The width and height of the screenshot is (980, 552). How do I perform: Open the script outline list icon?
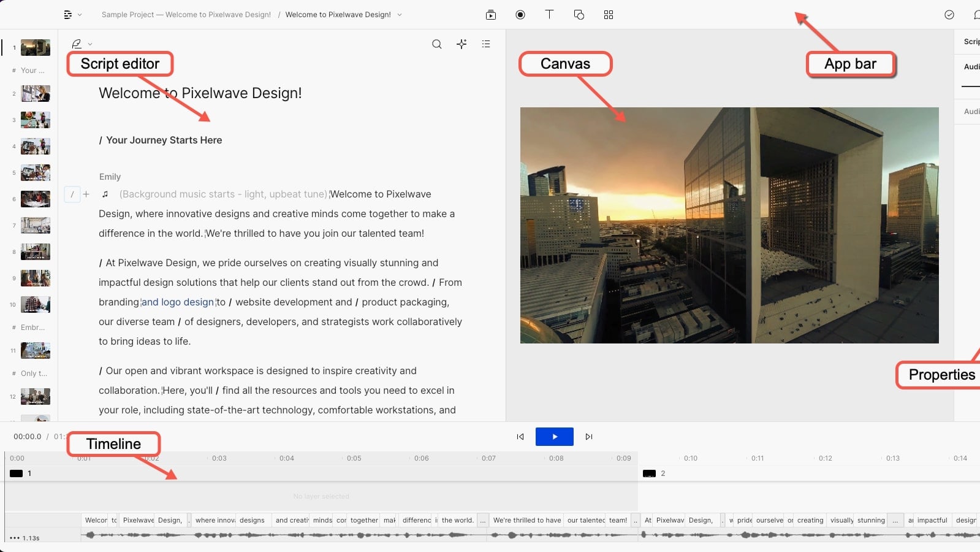point(486,44)
